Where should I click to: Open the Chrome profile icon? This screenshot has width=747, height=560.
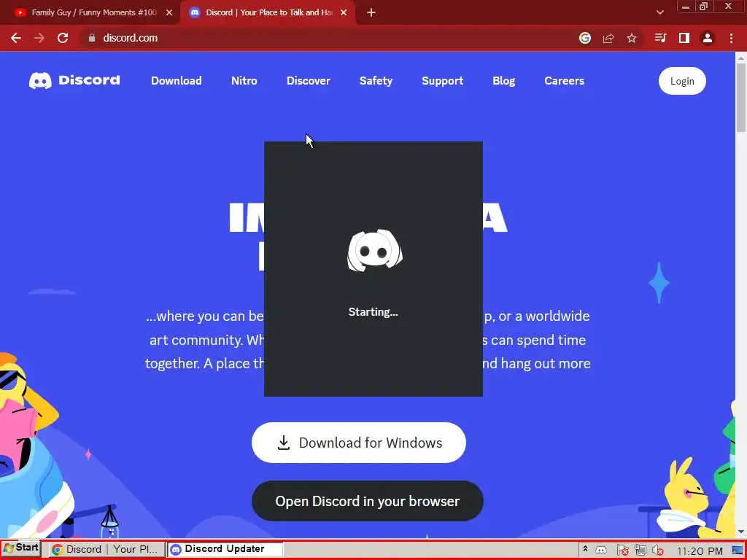(708, 38)
